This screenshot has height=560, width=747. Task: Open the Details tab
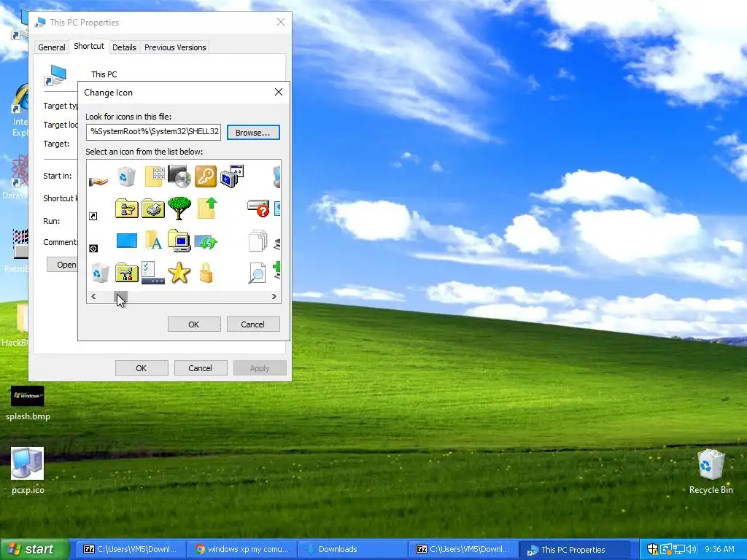point(124,47)
